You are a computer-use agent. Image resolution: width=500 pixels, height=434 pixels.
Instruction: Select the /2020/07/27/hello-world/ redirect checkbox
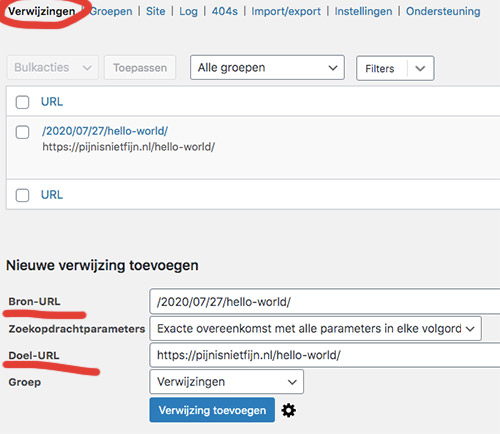22,132
